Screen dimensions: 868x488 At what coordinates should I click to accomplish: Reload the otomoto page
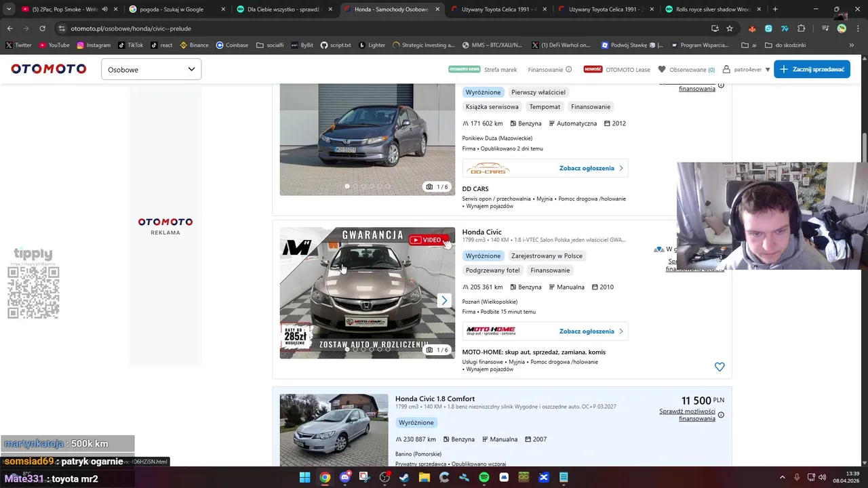(42, 28)
